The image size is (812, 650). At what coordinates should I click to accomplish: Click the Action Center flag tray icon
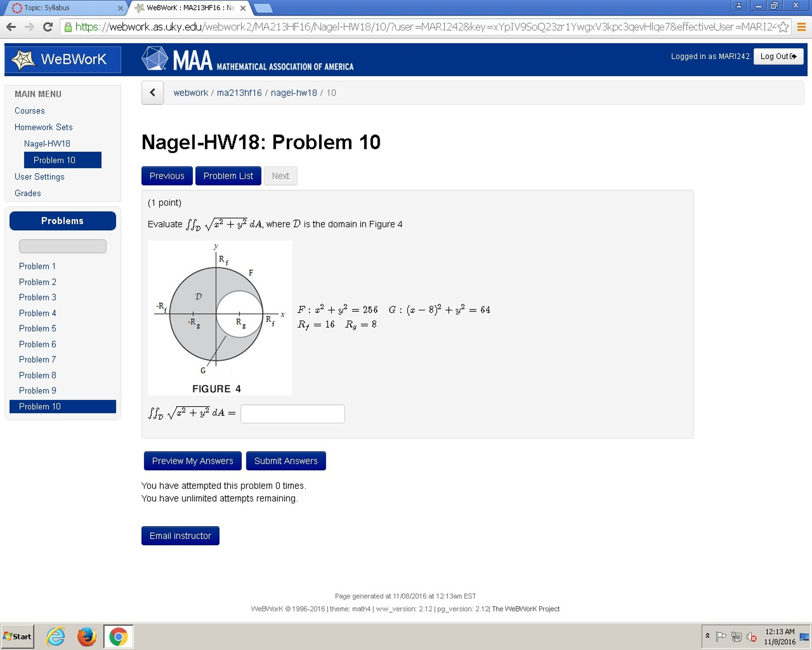tap(721, 637)
